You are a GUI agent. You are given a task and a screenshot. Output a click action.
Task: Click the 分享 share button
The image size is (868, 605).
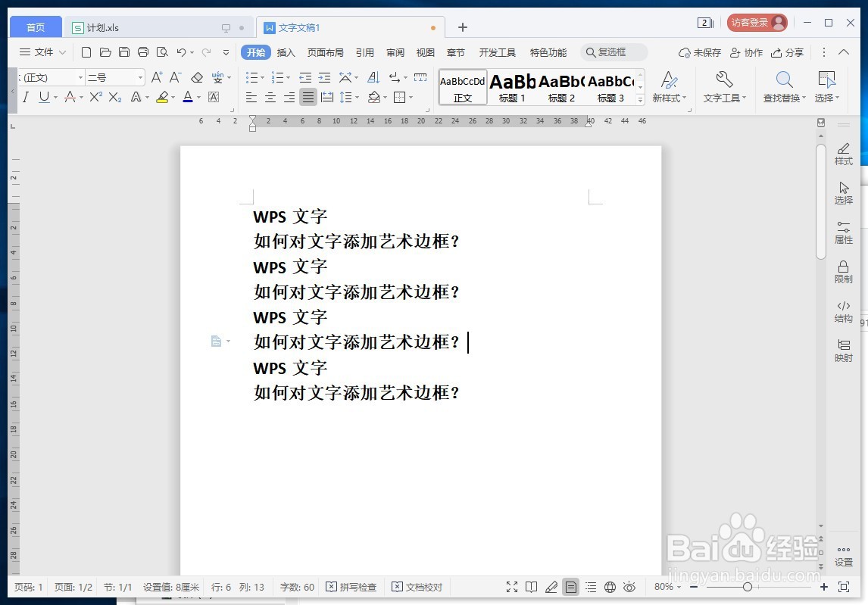(x=787, y=52)
